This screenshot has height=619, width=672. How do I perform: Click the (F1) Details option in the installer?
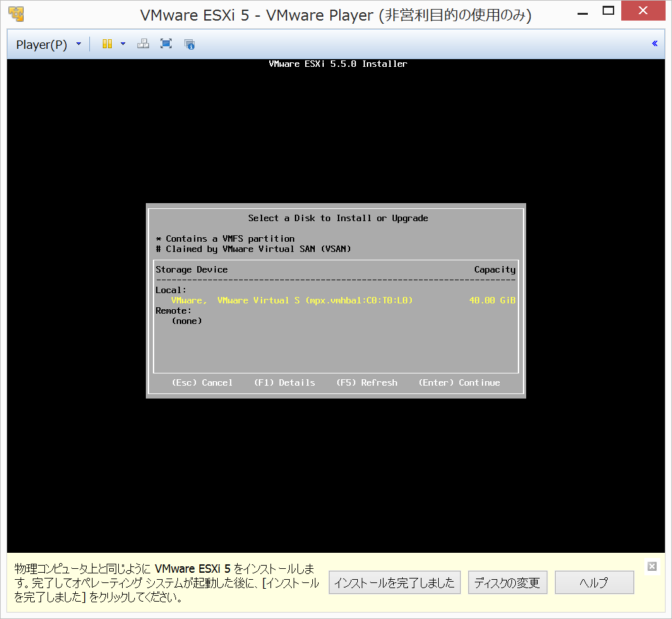[x=284, y=382]
